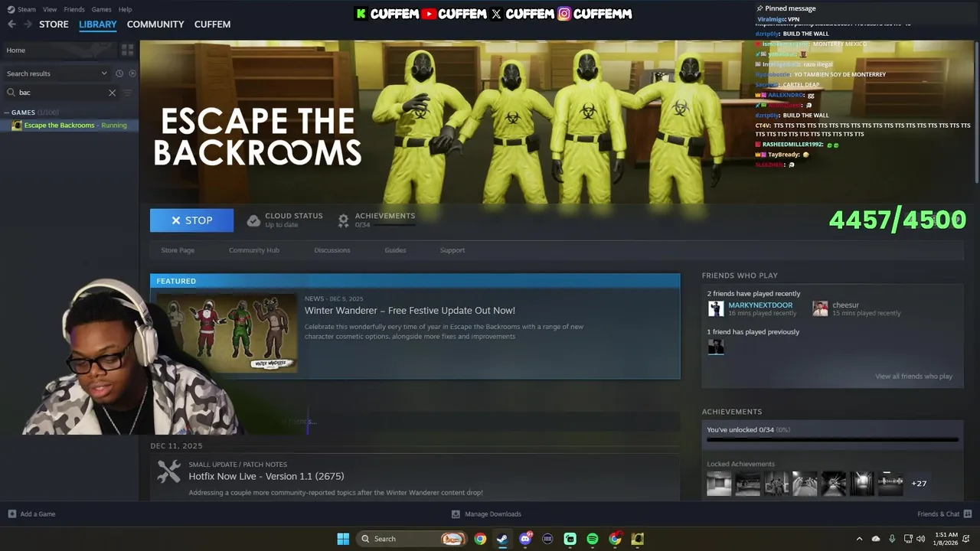The image size is (980, 551).
Task: Open the CUFFEM profile tab
Action: [x=212, y=24]
